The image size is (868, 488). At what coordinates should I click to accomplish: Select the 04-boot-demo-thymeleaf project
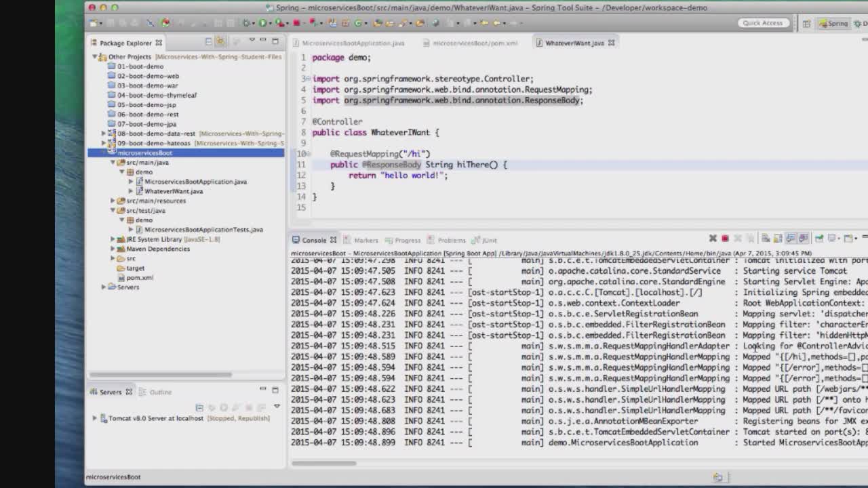157,95
